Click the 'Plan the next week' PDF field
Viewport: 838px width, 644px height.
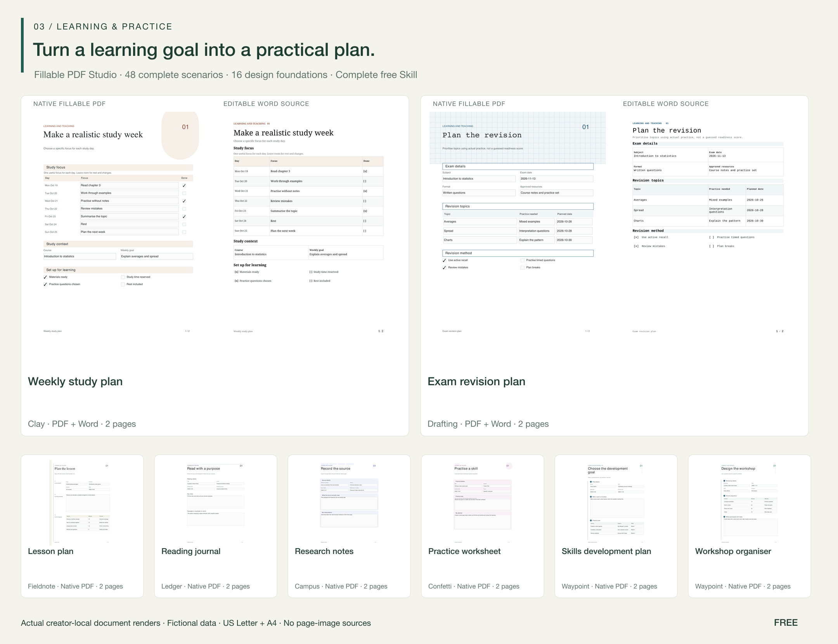point(129,232)
